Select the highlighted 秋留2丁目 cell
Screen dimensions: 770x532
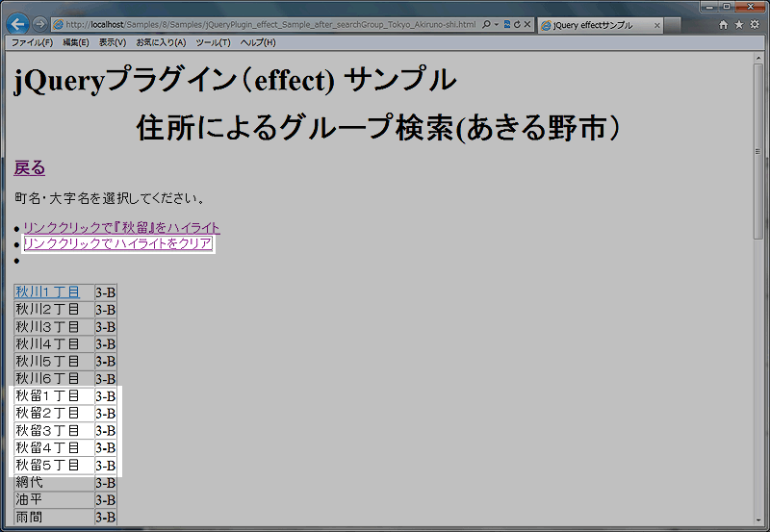[54, 414]
